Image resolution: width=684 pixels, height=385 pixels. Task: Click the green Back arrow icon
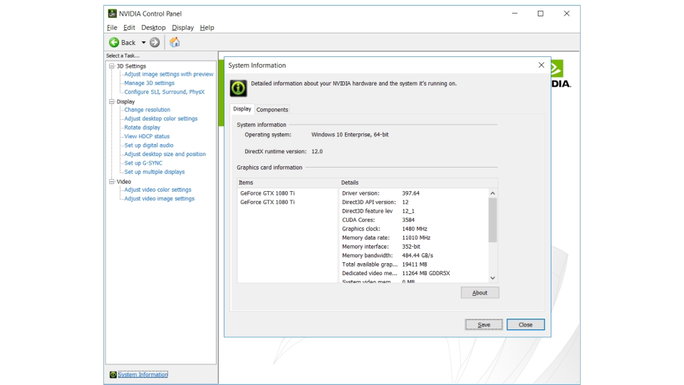pyautogui.click(x=114, y=42)
